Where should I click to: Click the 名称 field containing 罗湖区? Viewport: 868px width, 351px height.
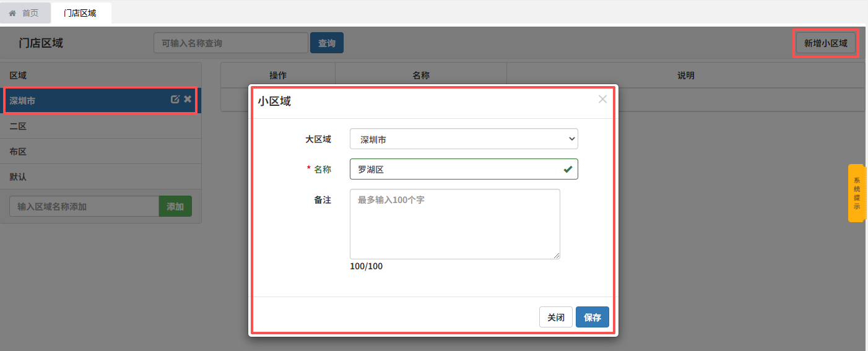464,169
